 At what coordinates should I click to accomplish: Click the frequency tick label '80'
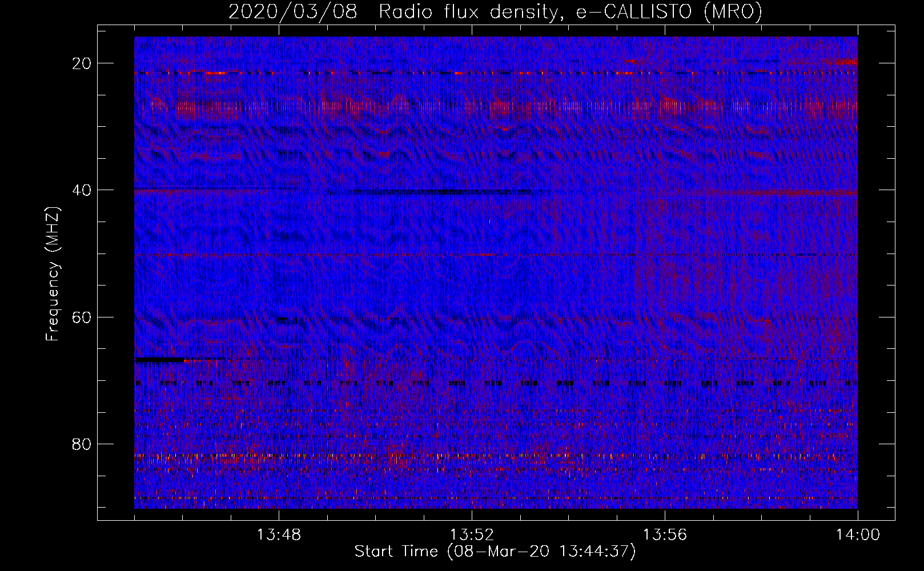point(82,444)
